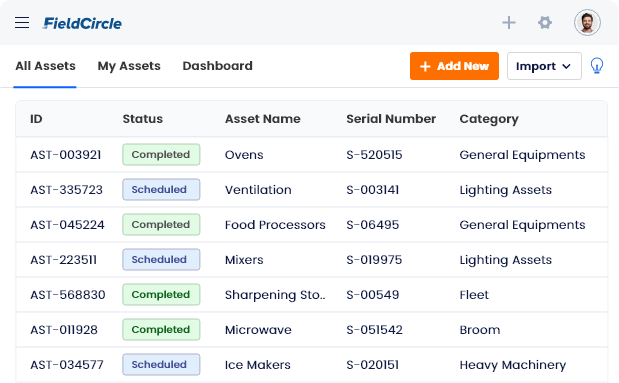Click serial number S-051542
The width and height of the screenshot is (619, 383).
coord(374,330)
